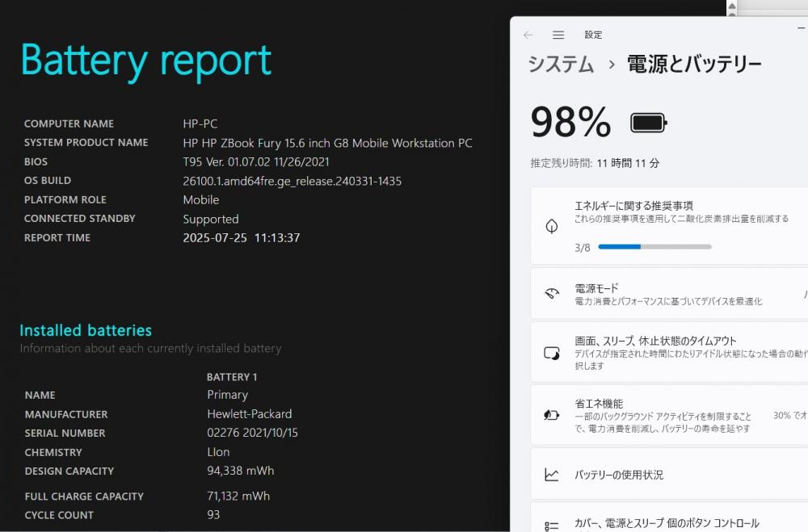Screen dimensions: 808x532
Task: Go to システム breadcrumb in Settings
Action: point(562,65)
